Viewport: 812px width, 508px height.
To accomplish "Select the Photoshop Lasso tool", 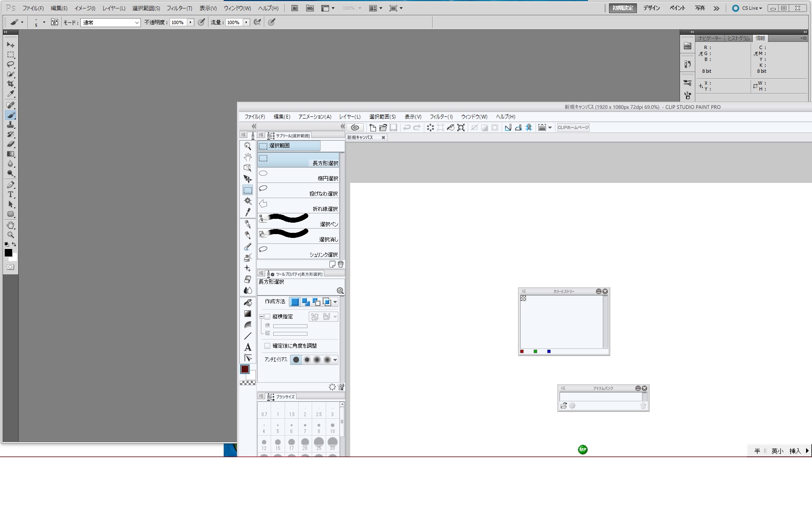I will 11,64.
